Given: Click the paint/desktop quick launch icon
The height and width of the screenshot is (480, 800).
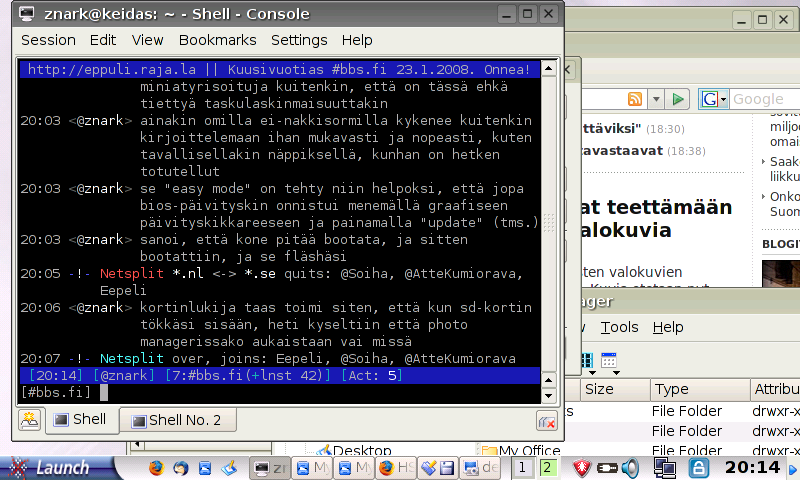Looking at the screenshot, I should coord(230,467).
